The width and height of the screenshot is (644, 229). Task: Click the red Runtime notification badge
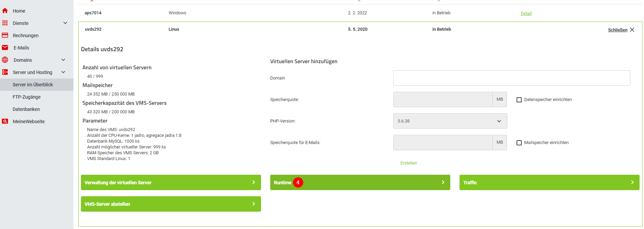coord(298,183)
